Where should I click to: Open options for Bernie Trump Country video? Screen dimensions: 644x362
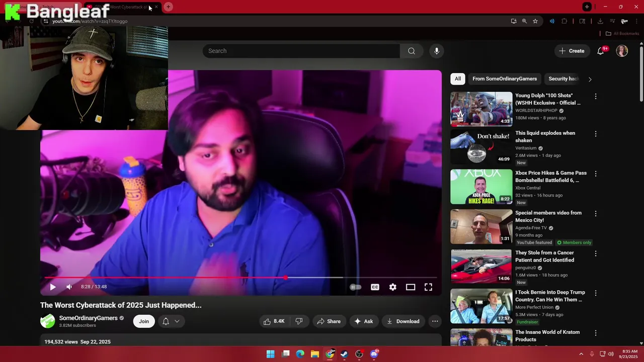coord(596,293)
